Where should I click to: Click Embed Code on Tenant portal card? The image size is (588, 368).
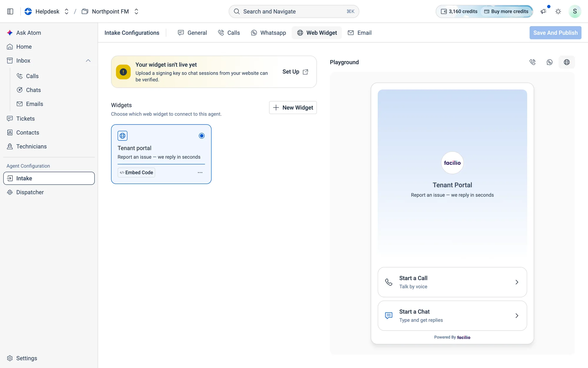(136, 173)
